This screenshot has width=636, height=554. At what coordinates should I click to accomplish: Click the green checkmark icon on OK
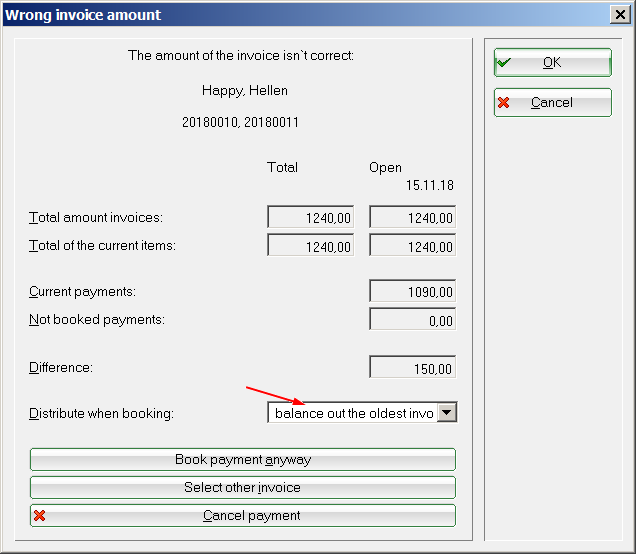(x=504, y=63)
